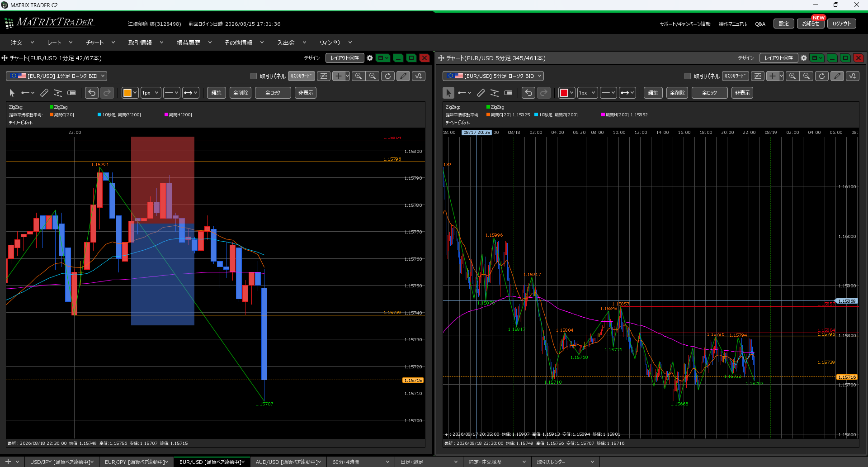Image resolution: width=868 pixels, height=467 pixels.
Task: Open indicator add icon in 1分足 chart
Action: (x=419, y=76)
